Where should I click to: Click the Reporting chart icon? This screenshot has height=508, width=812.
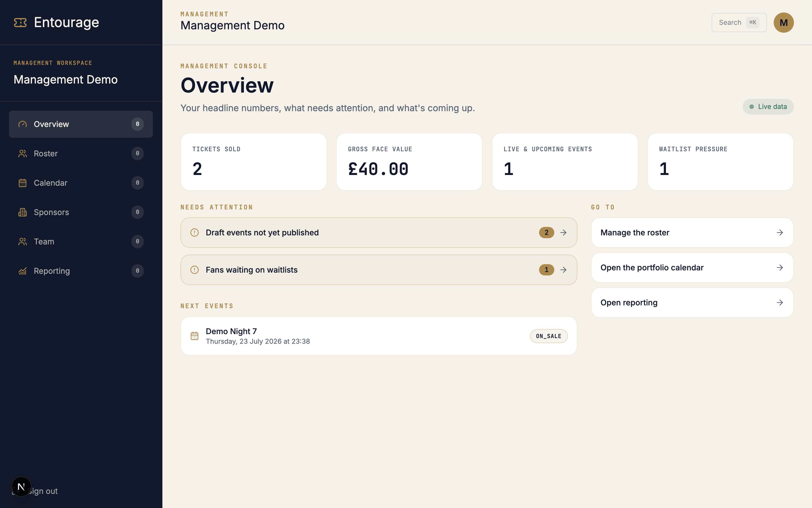pyautogui.click(x=23, y=271)
